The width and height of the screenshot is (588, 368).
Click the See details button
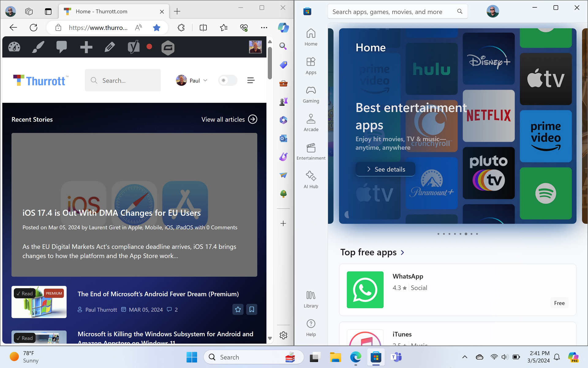click(x=385, y=169)
